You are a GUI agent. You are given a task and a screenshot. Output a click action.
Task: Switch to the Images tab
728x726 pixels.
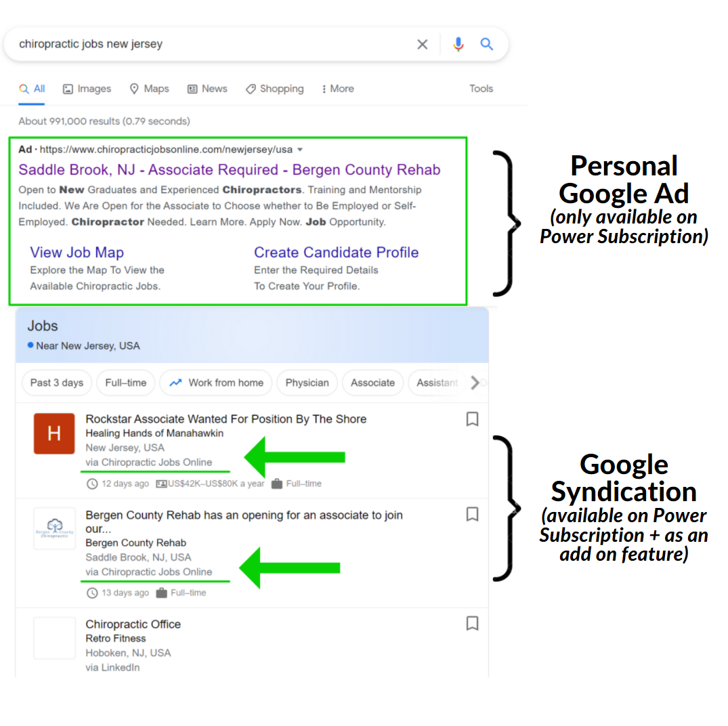click(x=87, y=89)
